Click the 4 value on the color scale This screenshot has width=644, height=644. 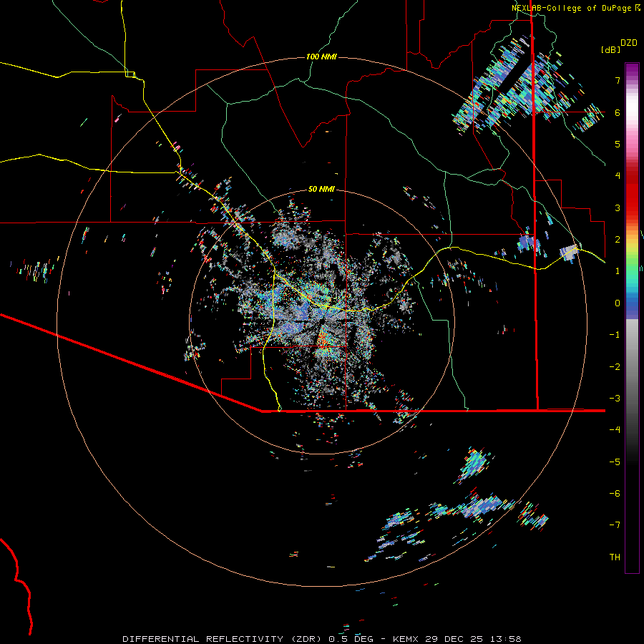(618, 176)
